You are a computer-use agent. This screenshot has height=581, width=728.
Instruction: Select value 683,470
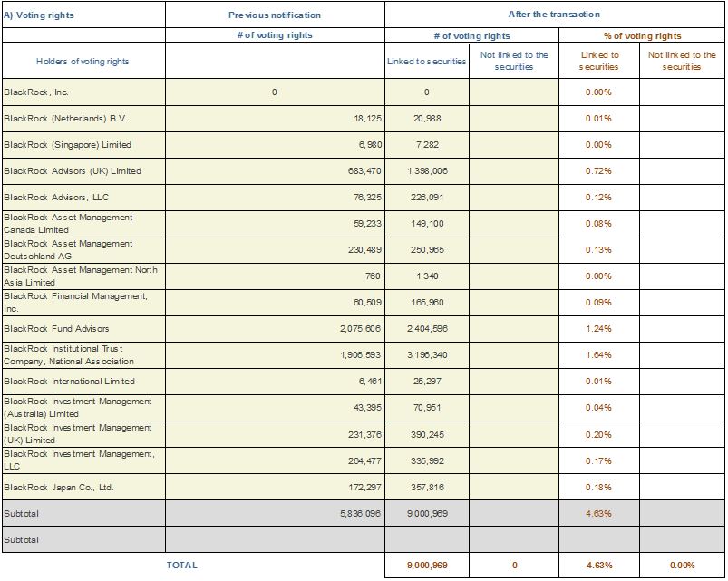pyautogui.click(x=364, y=170)
